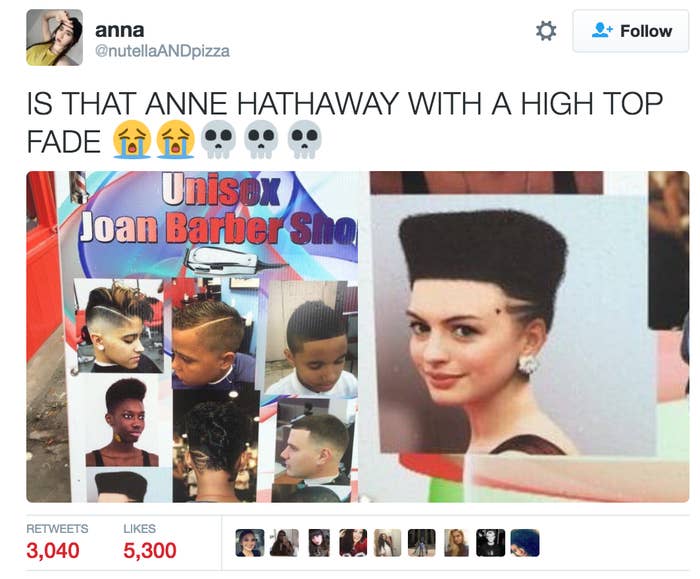Open the last blue liker avatar
This screenshot has width=700, height=579.
(x=525, y=543)
